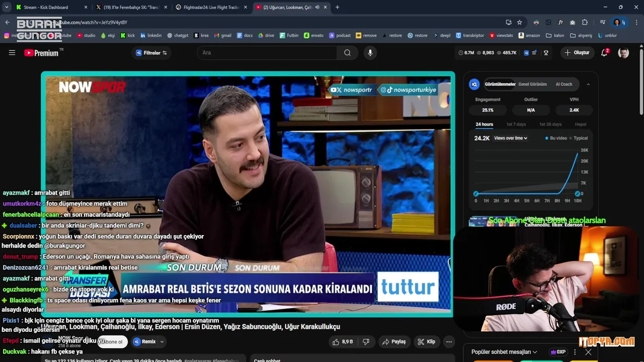The width and height of the screenshot is (644, 362).
Task: Open new browser tab plus
Action: (x=337, y=7)
